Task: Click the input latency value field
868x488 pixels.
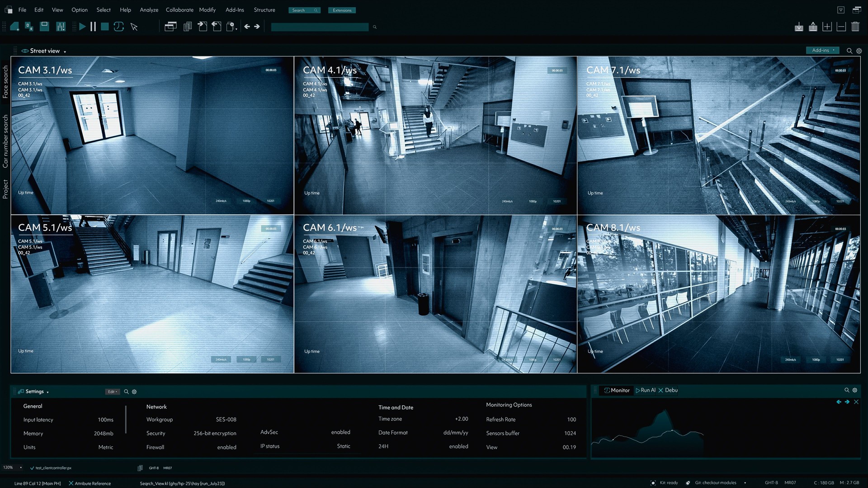Action: (x=105, y=419)
